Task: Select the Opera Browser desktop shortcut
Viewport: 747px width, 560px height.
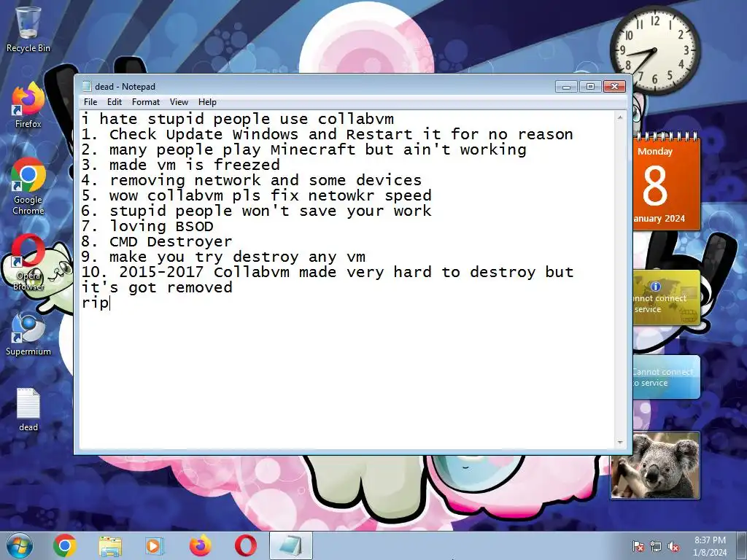Action: point(28,262)
